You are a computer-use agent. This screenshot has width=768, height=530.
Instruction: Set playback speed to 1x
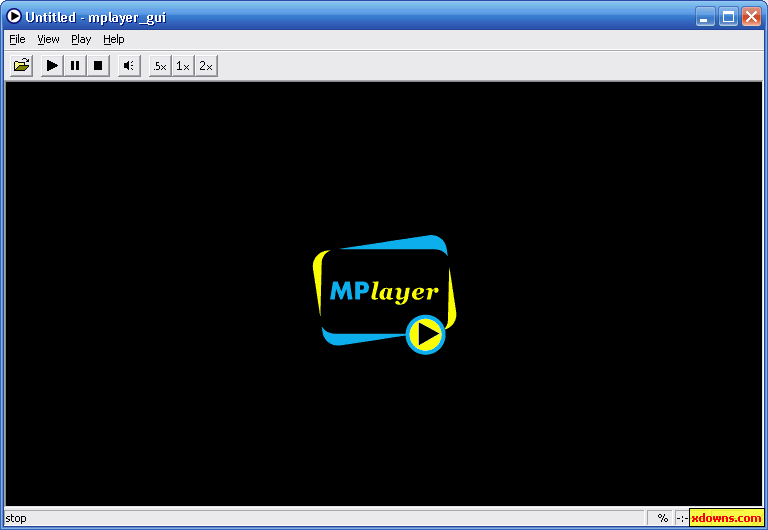coord(183,66)
